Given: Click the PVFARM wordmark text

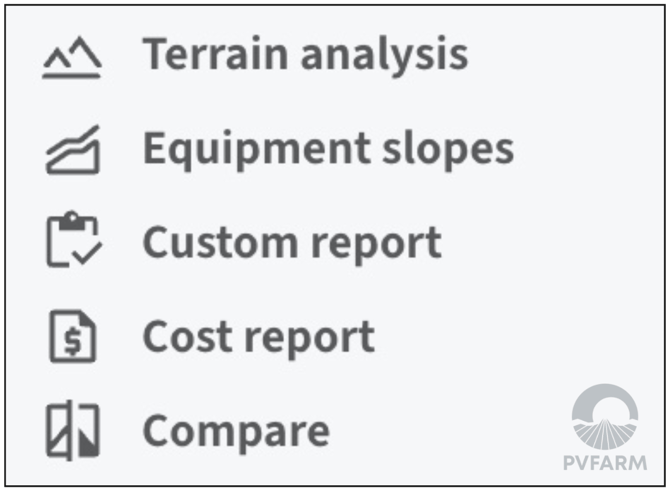Looking at the screenshot, I should pos(605,463).
